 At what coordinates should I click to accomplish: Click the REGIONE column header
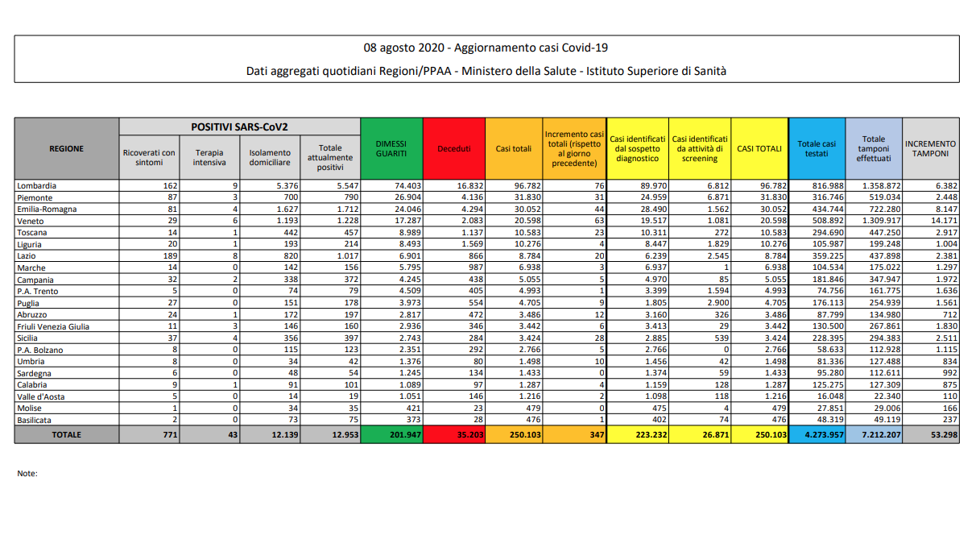[x=66, y=148]
